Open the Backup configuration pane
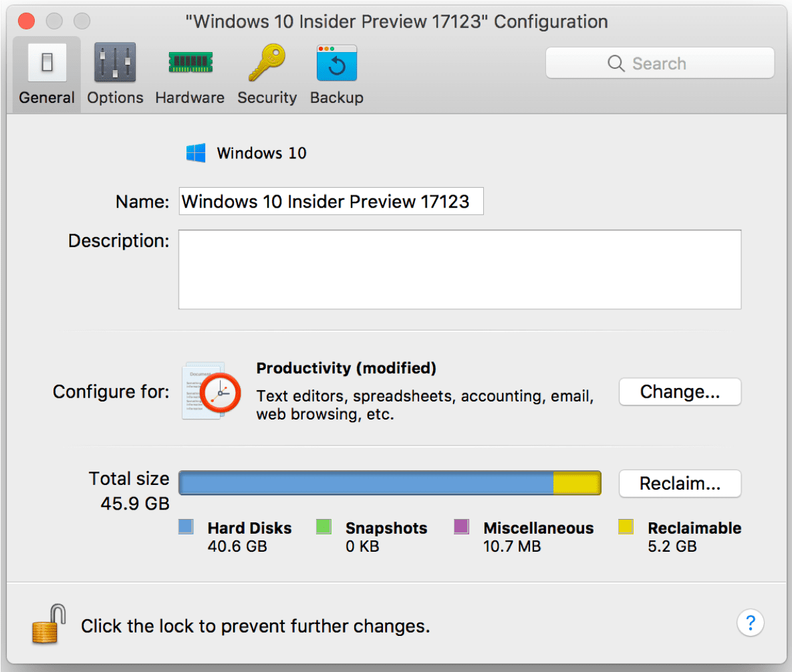Viewport: 792px width, 672px height. pos(336,63)
